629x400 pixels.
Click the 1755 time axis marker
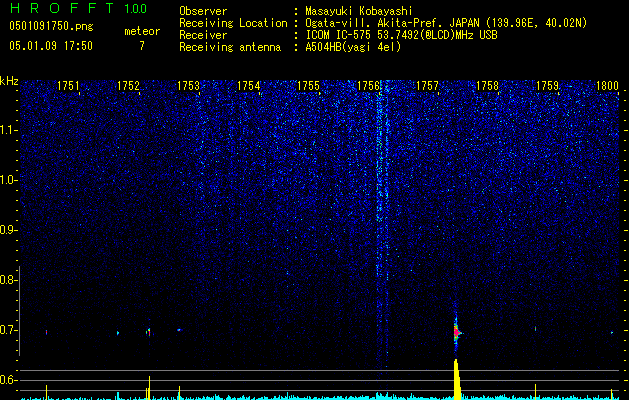pyautogui.click(x=308, y=86)
